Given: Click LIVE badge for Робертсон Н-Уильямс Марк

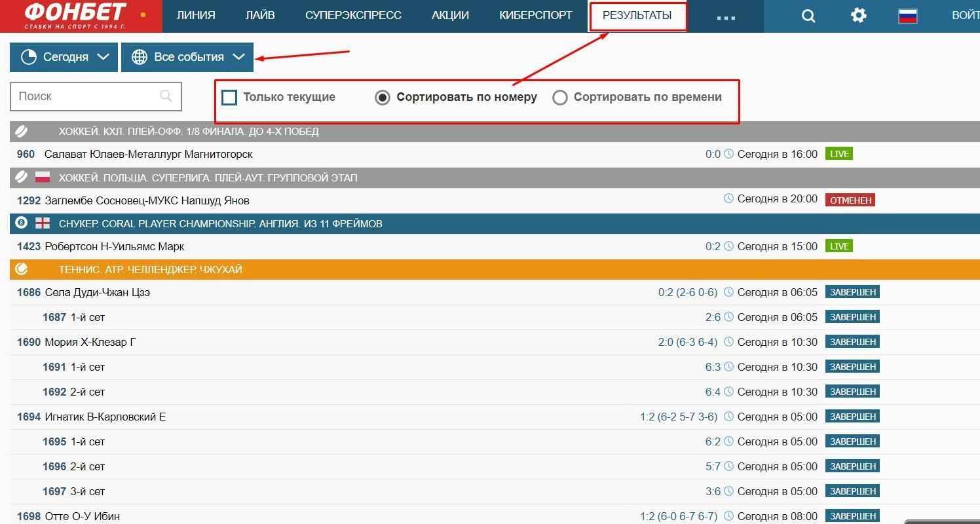Looking at the screenshot, I should pos(839,246).
